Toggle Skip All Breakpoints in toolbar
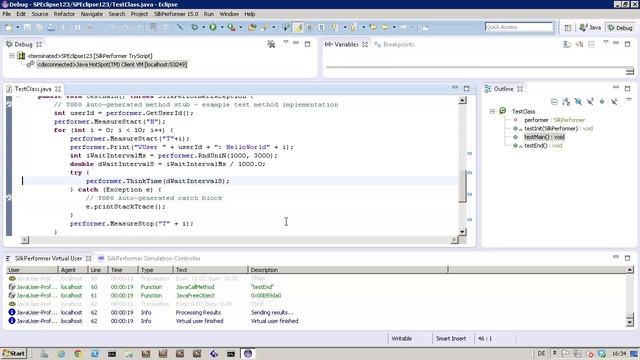The width and height of the screenshot is (640, 360). [x=180, y=27]
